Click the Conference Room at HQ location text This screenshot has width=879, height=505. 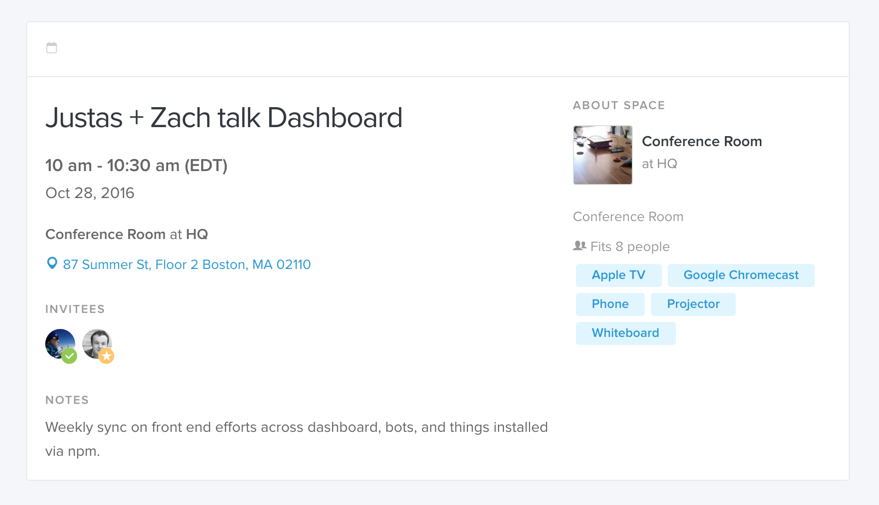[x=127, y=234]
